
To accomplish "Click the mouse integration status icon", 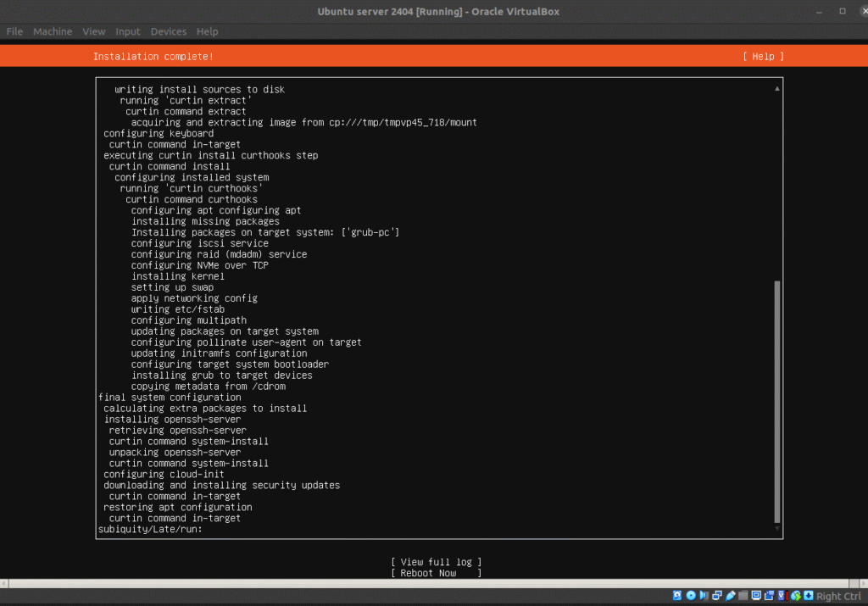I will pyautogui.click(x=795, y=596).
